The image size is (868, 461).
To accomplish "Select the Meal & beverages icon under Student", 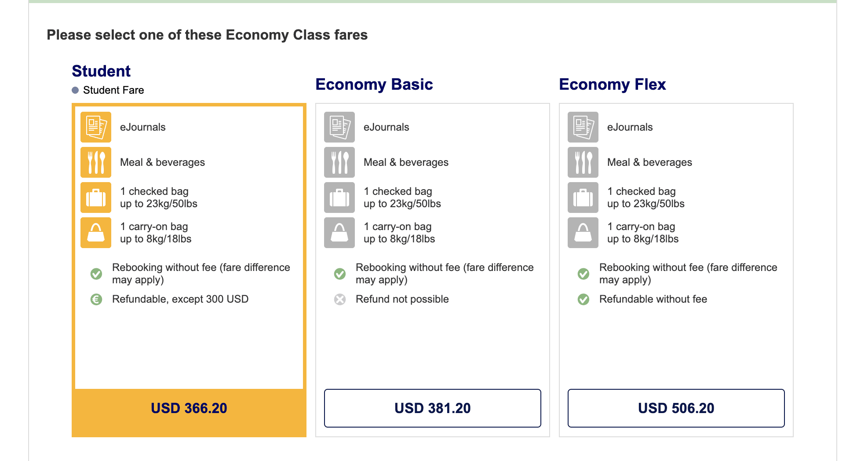I will coord(95,162).
